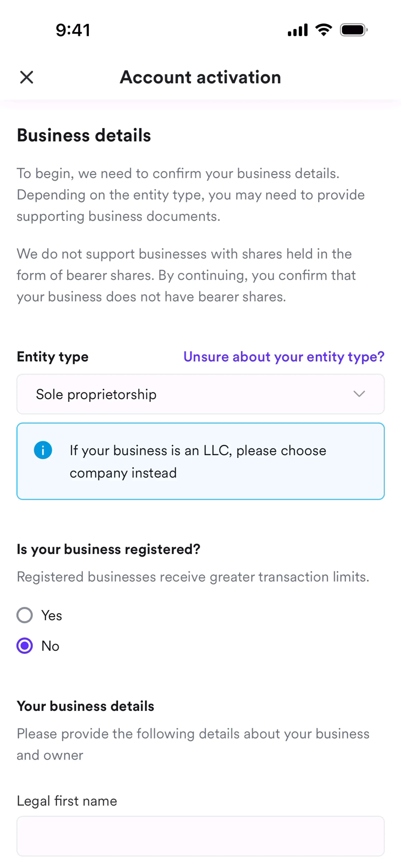Tap the LLC info banner text
The image size is (401, 868).
(x=198, y=461)
